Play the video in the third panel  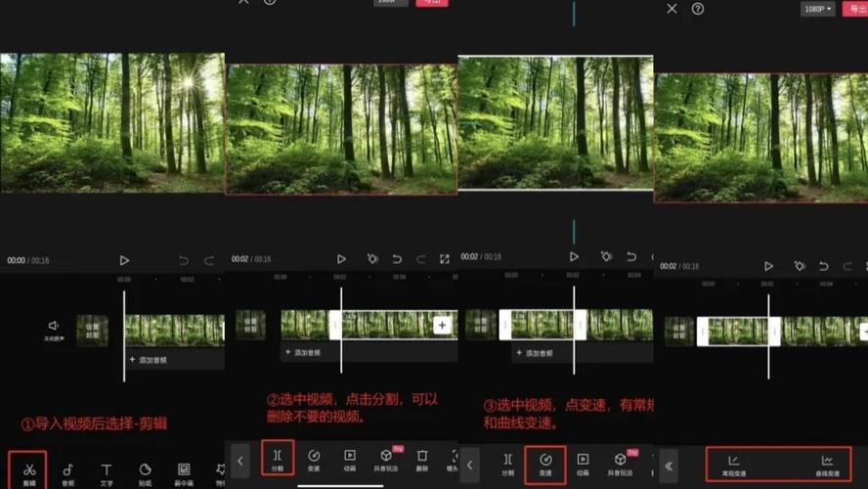[574, 256]
